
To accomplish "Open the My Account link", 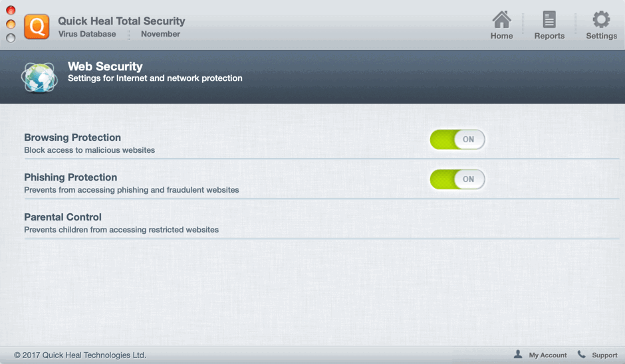I will point(548,355).
